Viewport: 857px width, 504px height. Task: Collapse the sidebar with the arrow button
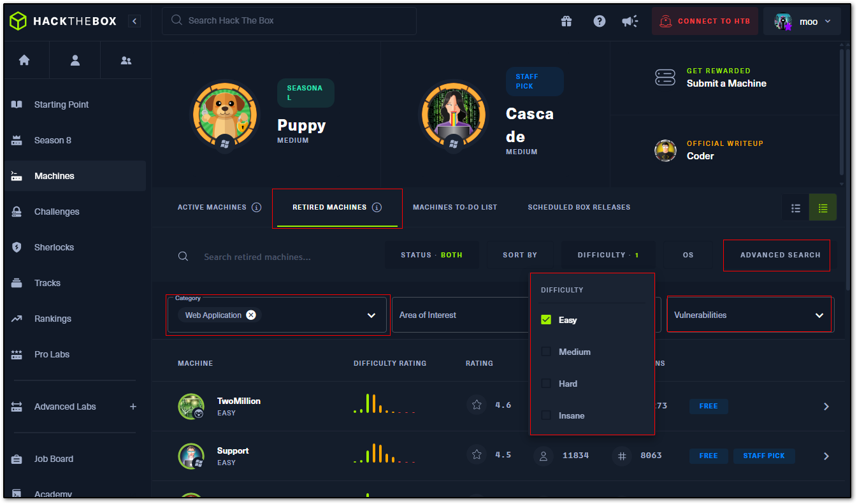[x=134, y=21]
